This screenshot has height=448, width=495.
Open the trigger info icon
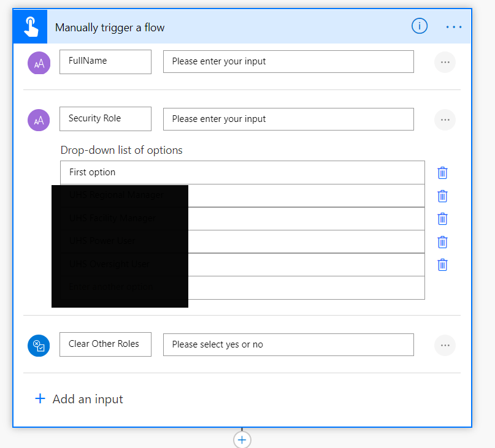click(x=419, y=26)
